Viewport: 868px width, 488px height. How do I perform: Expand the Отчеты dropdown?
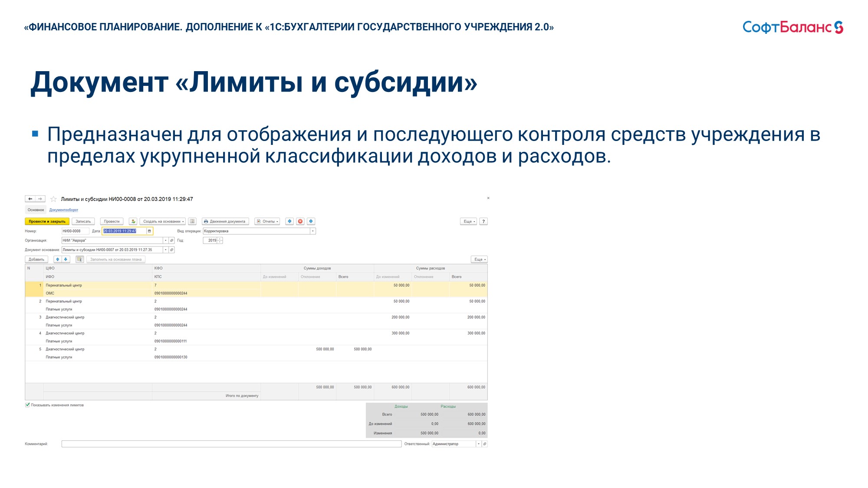[267, 221]
